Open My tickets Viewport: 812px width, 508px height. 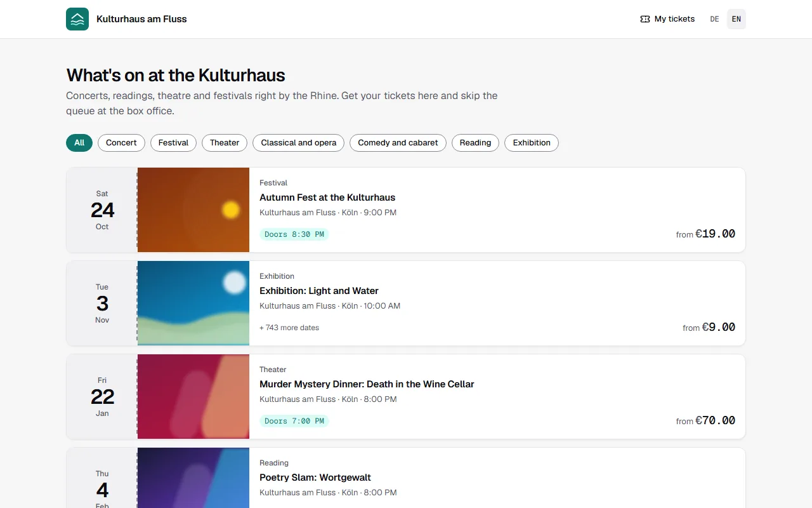point(667,19)
